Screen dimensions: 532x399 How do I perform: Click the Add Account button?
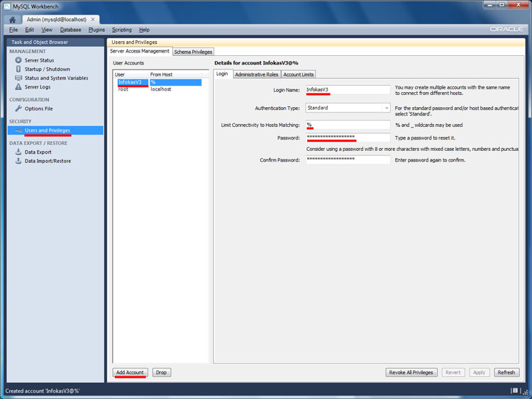[130, 372]
